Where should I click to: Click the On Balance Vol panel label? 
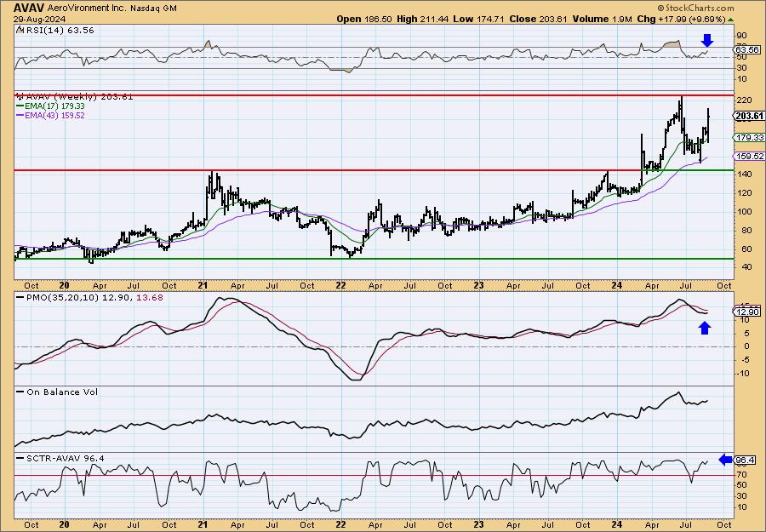(x=62, y=392)
